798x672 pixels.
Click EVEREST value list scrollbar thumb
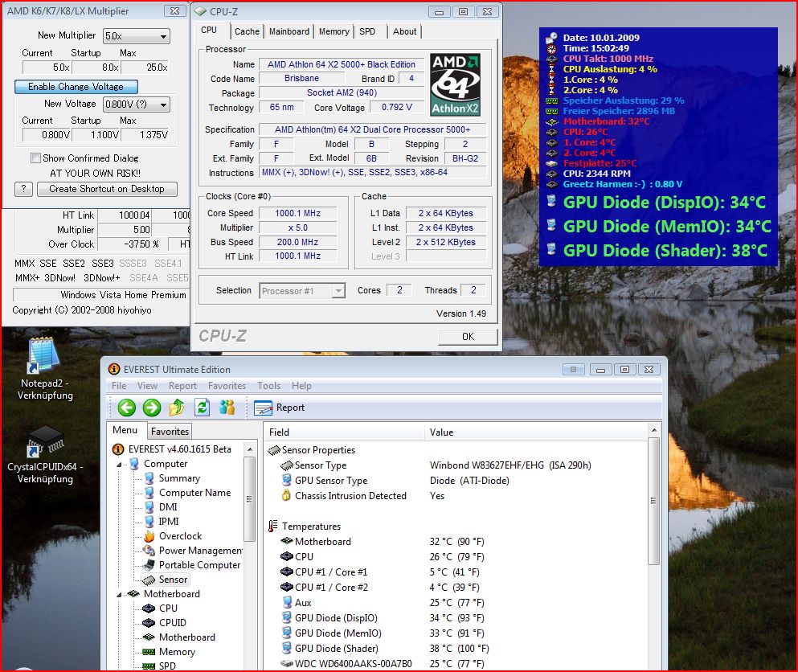pos(654,501)
